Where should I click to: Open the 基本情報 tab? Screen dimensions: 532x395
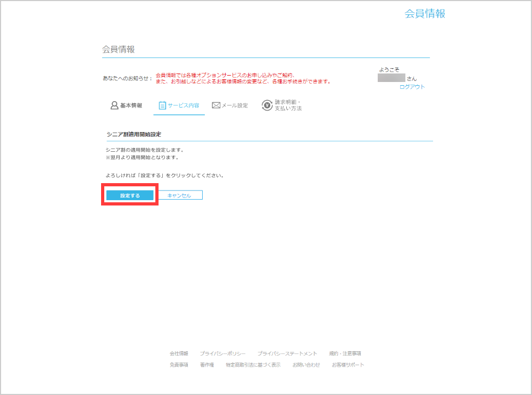point(126,105)
